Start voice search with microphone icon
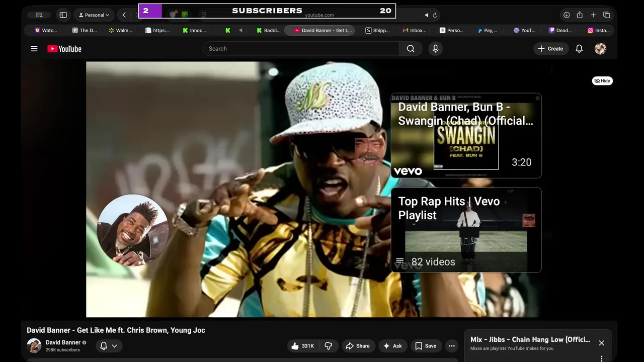This screenshot has width=644, height=362. pos(436,49)
